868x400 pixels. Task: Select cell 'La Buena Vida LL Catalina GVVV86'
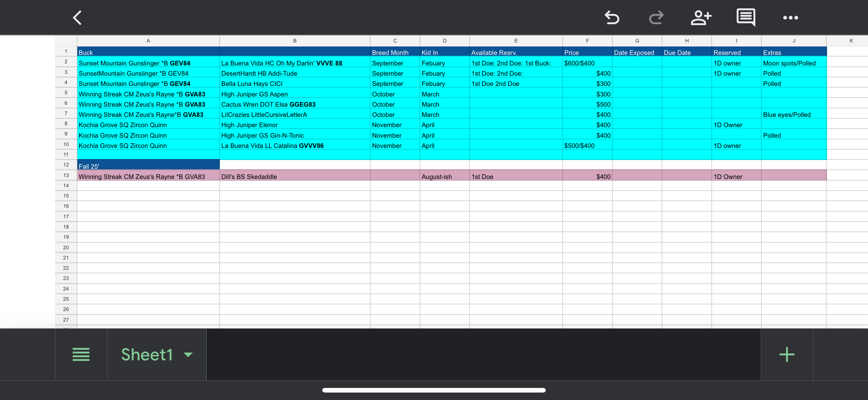295,144
